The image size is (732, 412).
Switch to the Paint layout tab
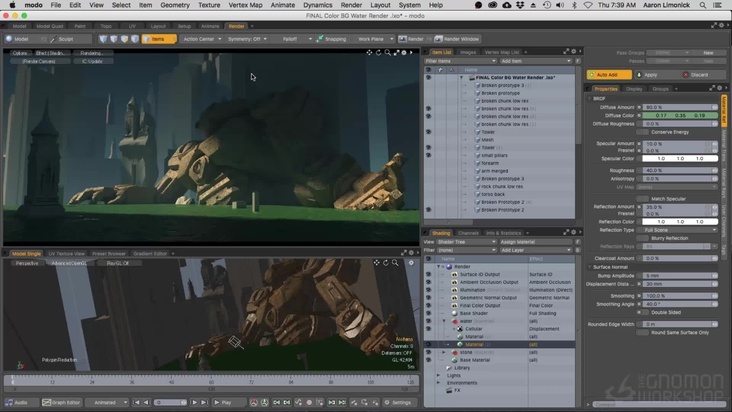tap(80, 26)
